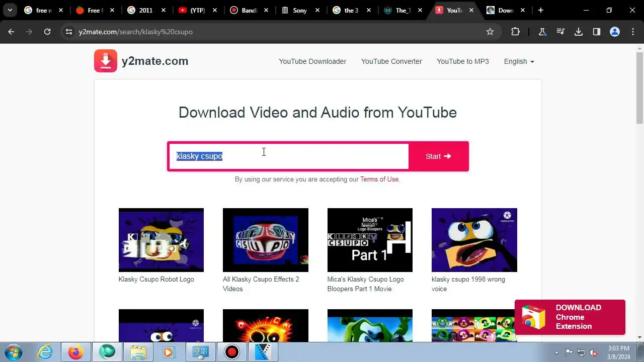Open Klasky Csupo Robot Logo thumbnail
The height and width of the screenshot is (362, 644).
[161, 240]
